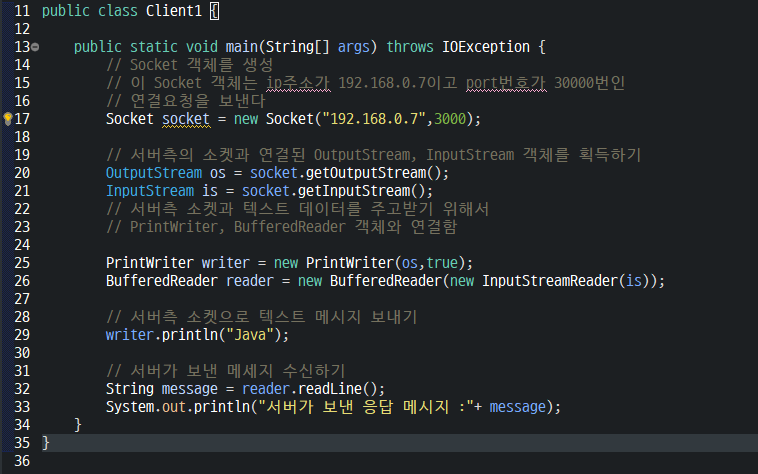Image resolution: width=758 pixels, height=474 pixels.
Task: Click line number 20 in the gutter
Action: [x=22, y=173]
